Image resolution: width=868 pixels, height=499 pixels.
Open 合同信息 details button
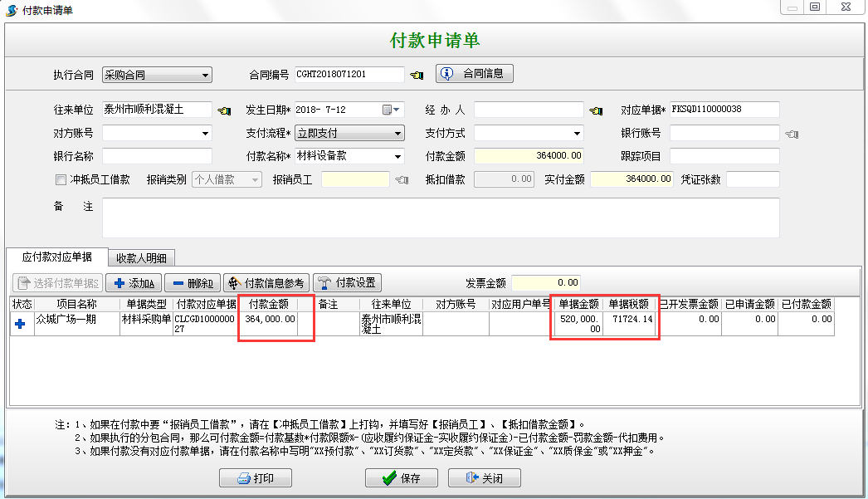(x=475, y=74)
